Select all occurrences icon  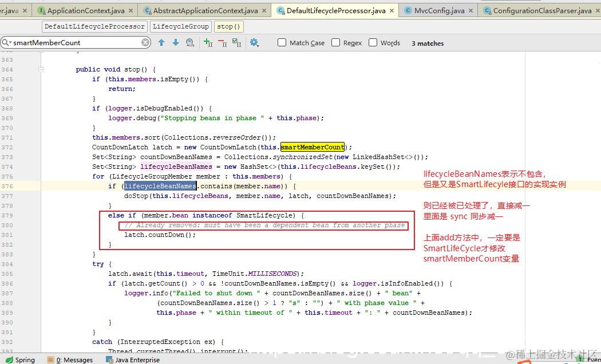pyautogui.click(x=237, y=42)
